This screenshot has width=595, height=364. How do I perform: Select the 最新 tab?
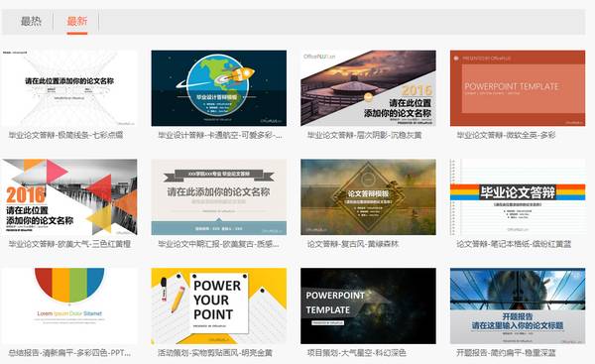click(77, 21)
